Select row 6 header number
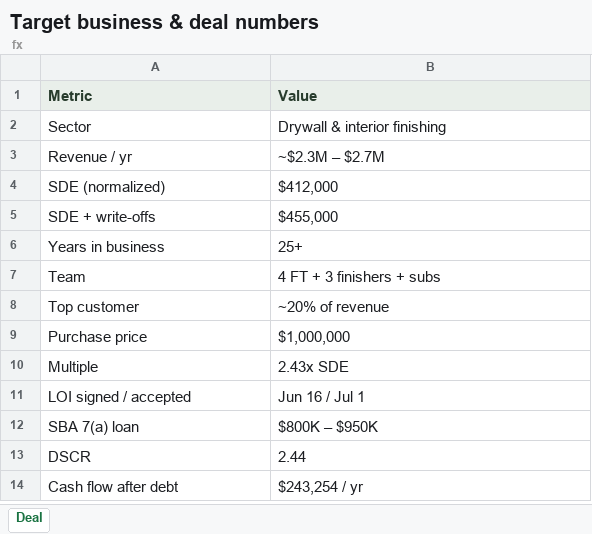Screen dimensions: 592x534 [x=20, y=246]
